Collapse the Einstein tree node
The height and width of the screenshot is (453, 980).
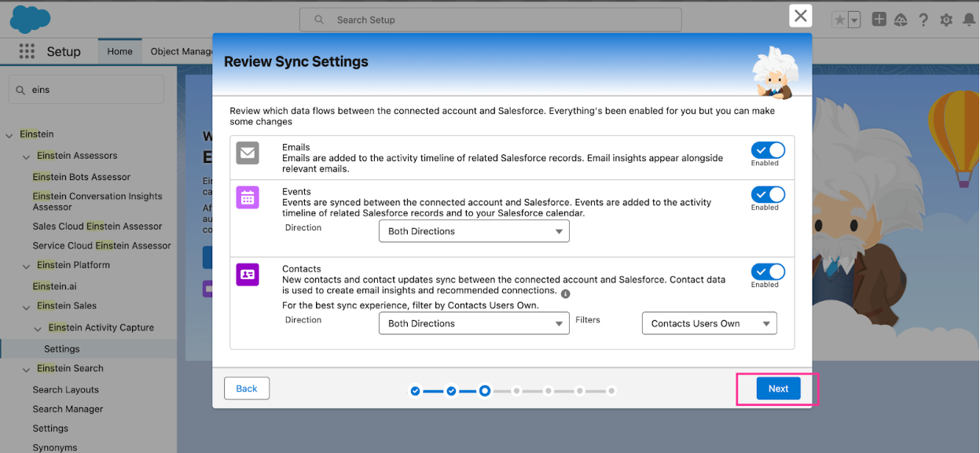coord(9,135)
